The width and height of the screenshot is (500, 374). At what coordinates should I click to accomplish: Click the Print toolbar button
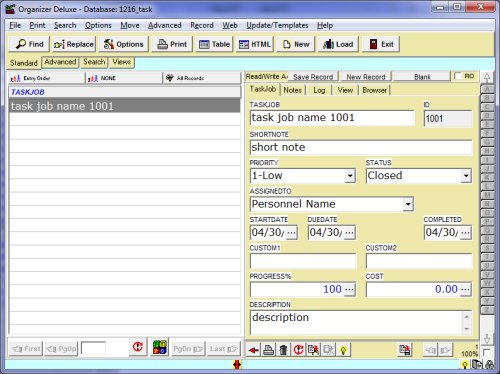click(x=172, y=44)
